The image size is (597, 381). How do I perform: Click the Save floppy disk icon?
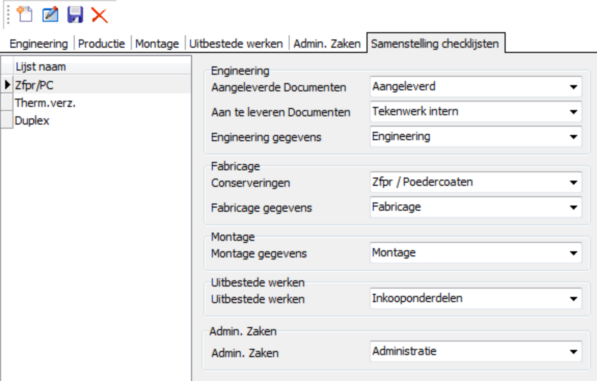click(x=75, y=14)
